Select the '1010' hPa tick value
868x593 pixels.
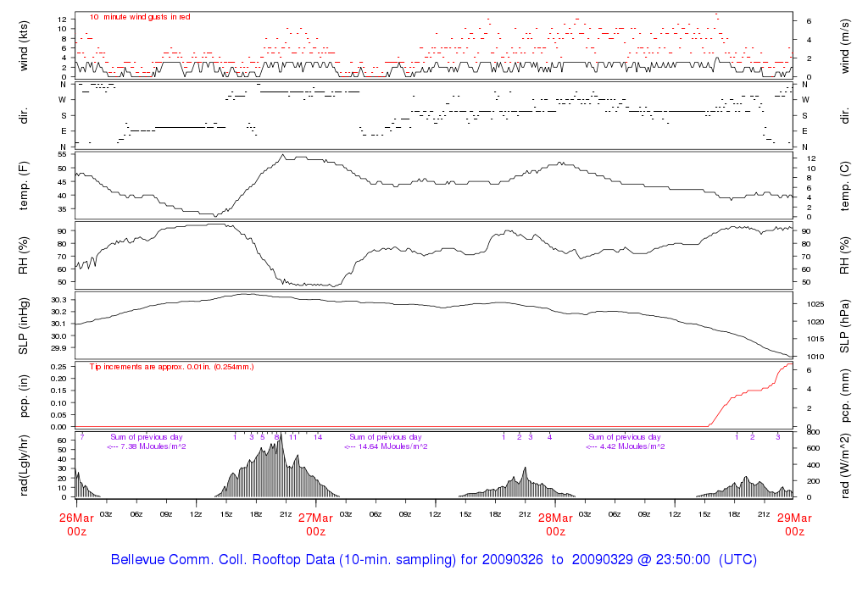click(x=815, y=357)
